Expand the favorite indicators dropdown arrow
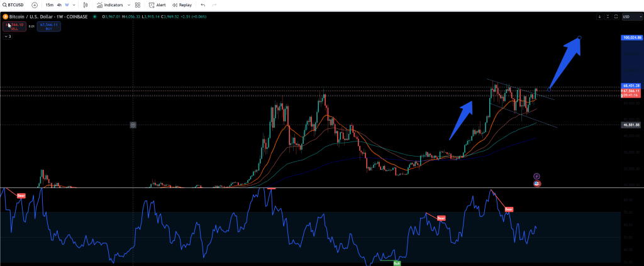This screenshot has height=266, width=644. click(x=129, y=5)
